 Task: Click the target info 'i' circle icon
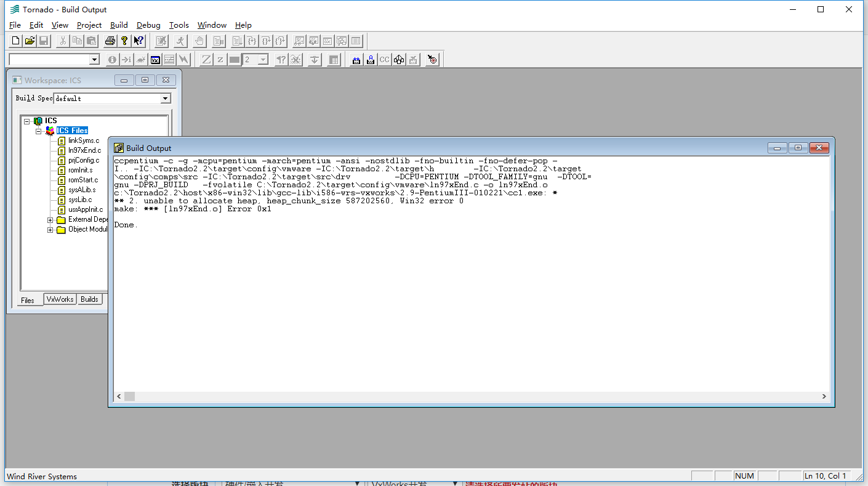point(112,60)
